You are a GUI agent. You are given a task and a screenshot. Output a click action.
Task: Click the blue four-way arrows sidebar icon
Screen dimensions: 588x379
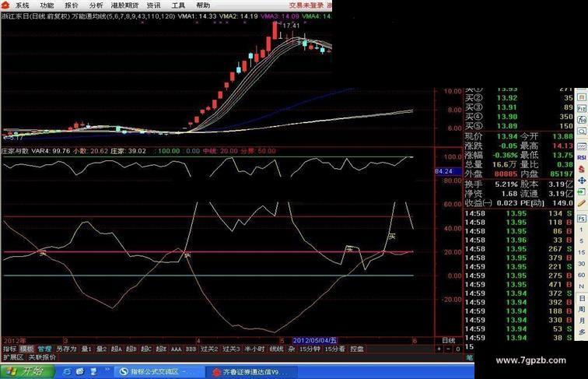[x=581, y=181]
